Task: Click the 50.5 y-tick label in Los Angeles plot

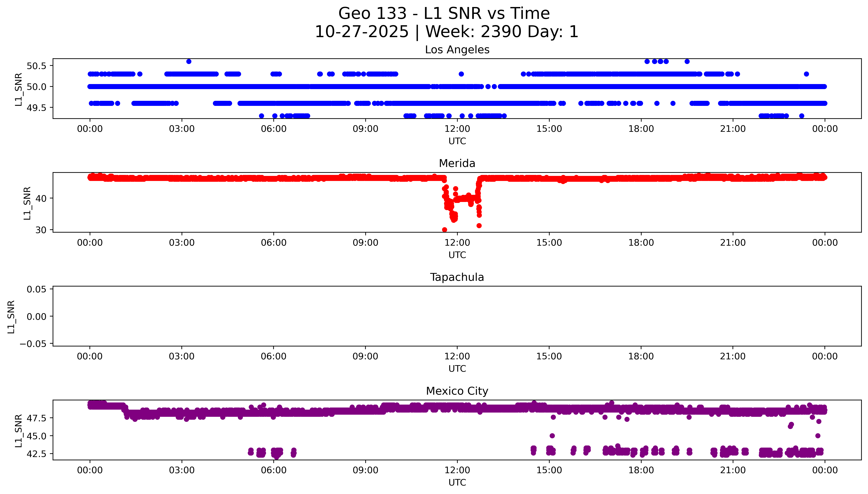Action: (x=36, y=66)
